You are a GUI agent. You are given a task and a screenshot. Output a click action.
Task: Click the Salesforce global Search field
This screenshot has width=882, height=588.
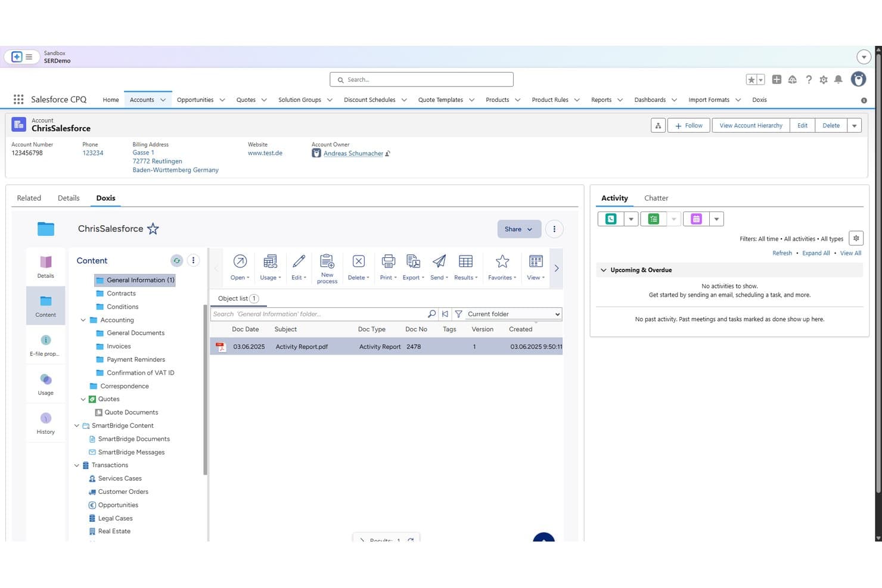(x=421, y=79)
